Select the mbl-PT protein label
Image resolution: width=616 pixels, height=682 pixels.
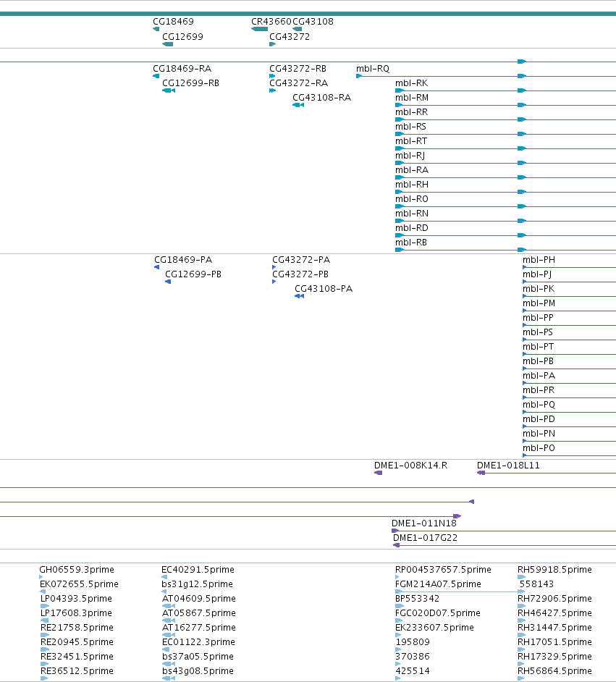(538, 347)
